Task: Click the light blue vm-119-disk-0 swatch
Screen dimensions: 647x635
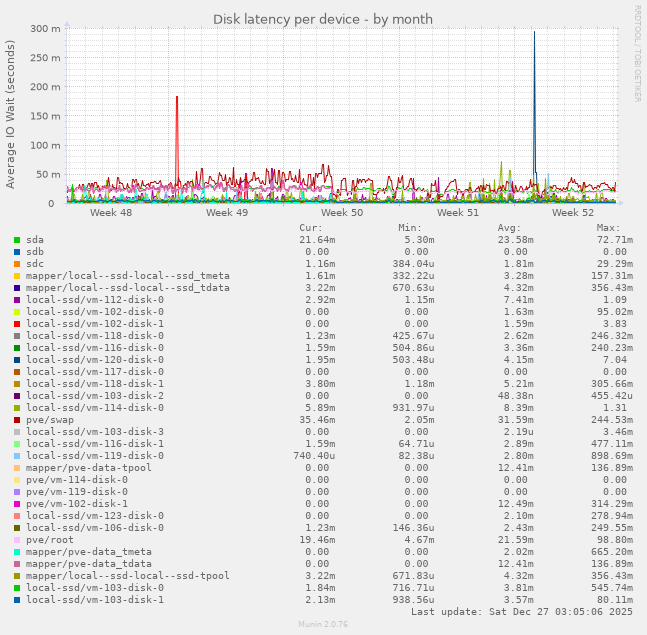Action: [x=17, y=456]
